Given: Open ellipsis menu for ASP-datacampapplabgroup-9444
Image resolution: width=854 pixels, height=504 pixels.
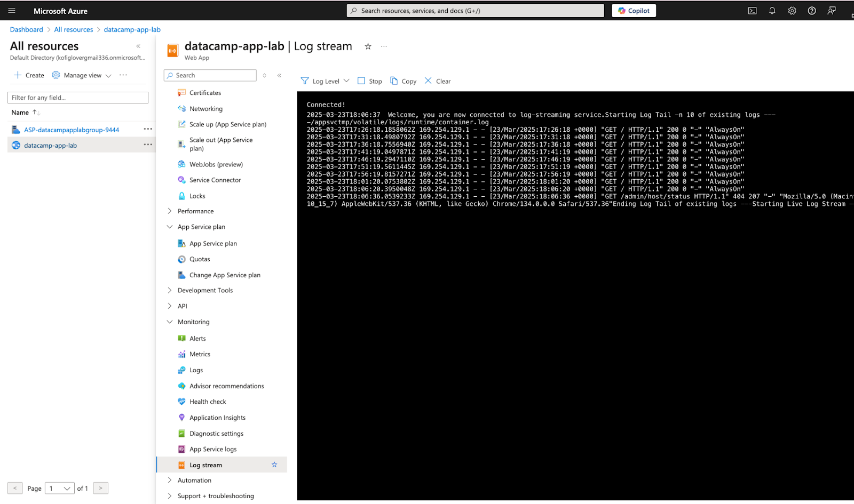Looking at the screenshot, I should 148,129.
